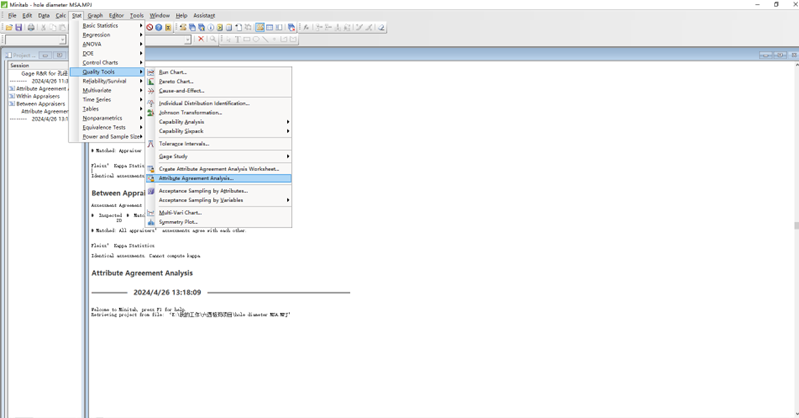Viewport: 799px width, 418px height.
Task: Select Tolerance Intervals menu item
Action: click(219, 144)
